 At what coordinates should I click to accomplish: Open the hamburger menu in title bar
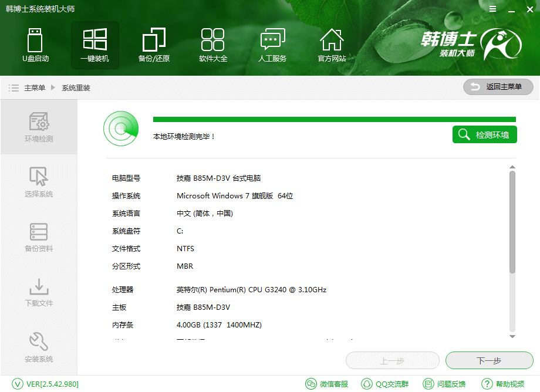(x=493, y=9)
